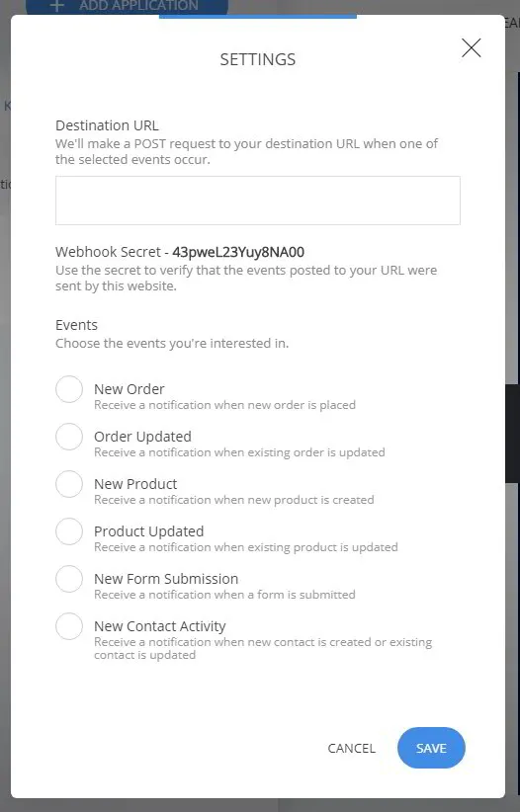
Task: Save the webhook settings
Action: [431, 748]
